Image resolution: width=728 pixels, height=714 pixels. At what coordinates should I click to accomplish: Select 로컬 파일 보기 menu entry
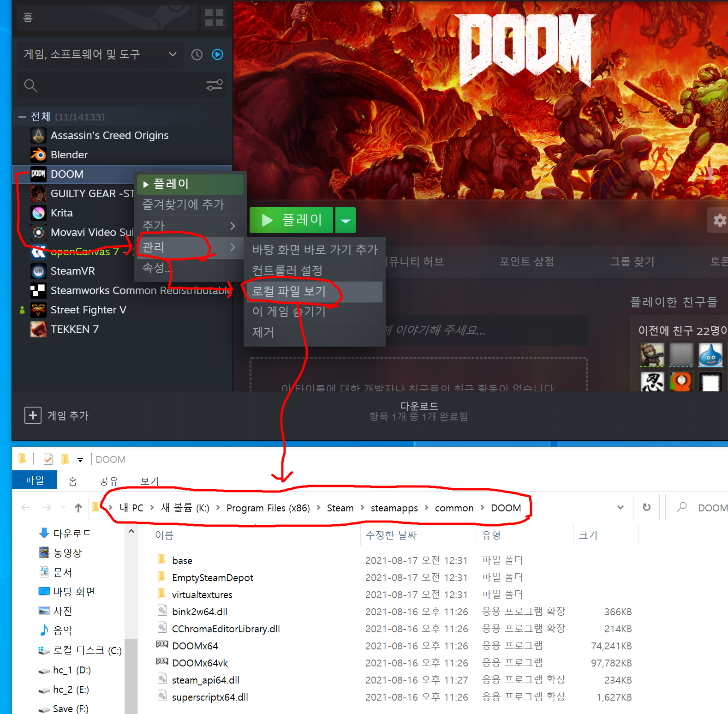(x=315, y=292)
